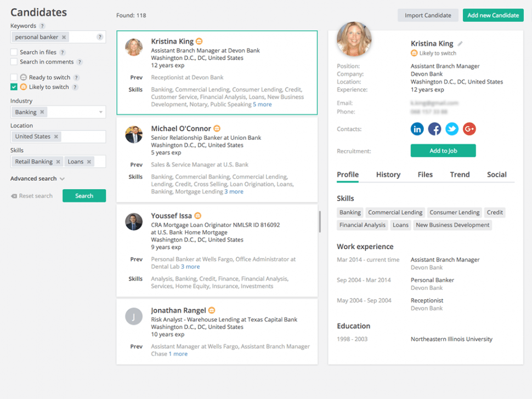
Task: Click Michael O'Connor's avatar thumbnail
Action: pos(134,135)
